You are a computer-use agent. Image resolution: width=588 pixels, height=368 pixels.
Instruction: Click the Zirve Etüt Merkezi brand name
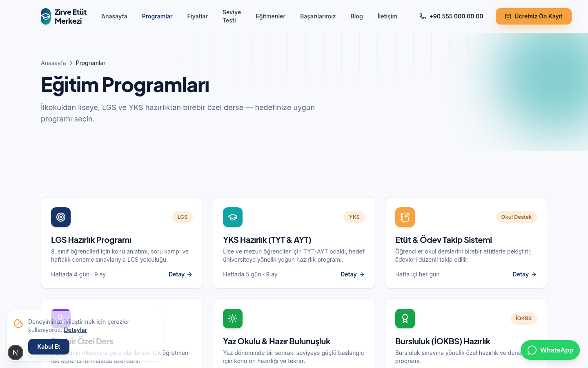tap(71, 16)
